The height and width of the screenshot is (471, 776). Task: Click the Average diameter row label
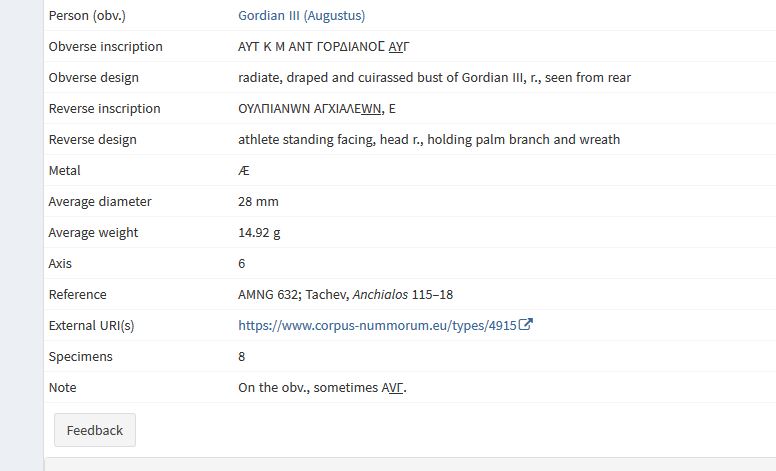pos(100,202)
